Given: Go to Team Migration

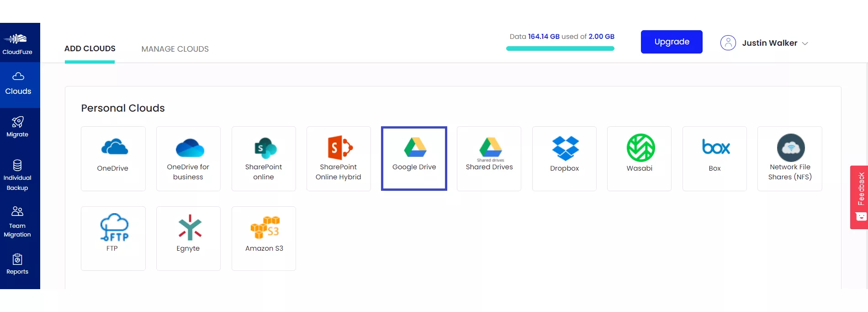Looking at the screenshot, I should tap(17, 222).
